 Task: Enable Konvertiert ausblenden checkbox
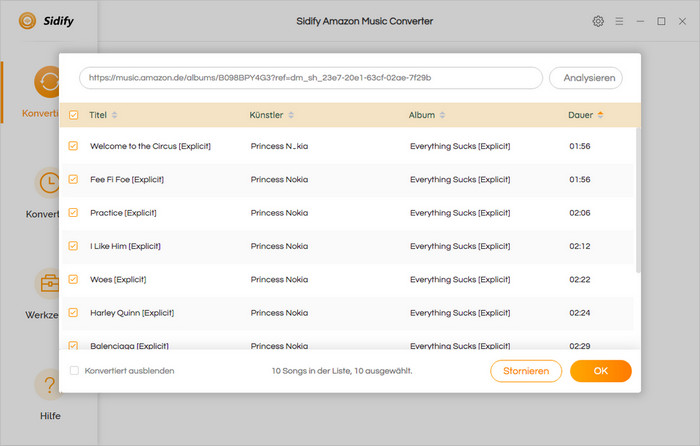[74, 371]
